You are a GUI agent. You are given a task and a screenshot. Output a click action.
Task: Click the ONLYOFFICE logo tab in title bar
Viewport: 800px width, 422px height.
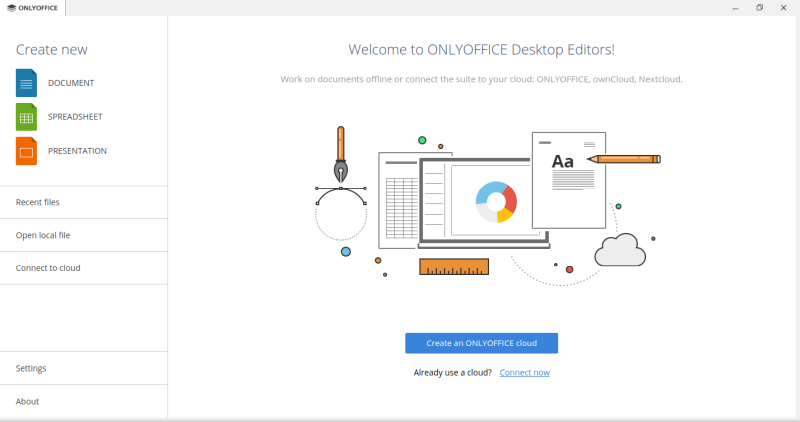(35, 8)
